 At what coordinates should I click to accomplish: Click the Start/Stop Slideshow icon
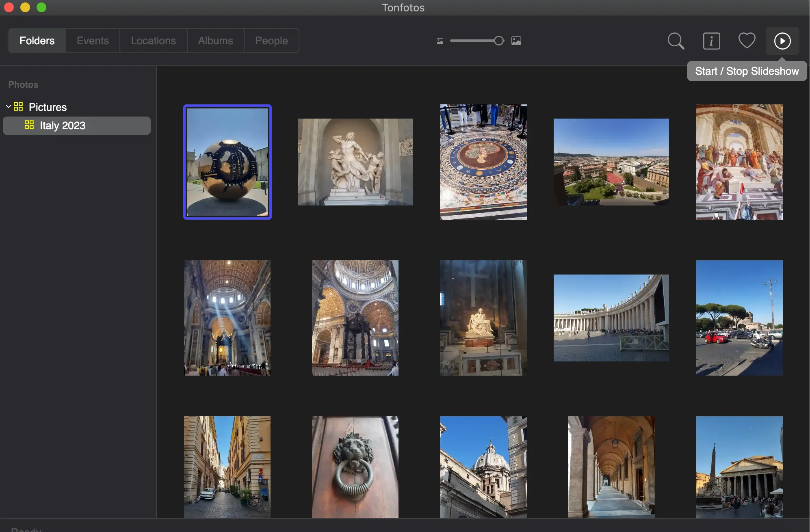[783, 41]
